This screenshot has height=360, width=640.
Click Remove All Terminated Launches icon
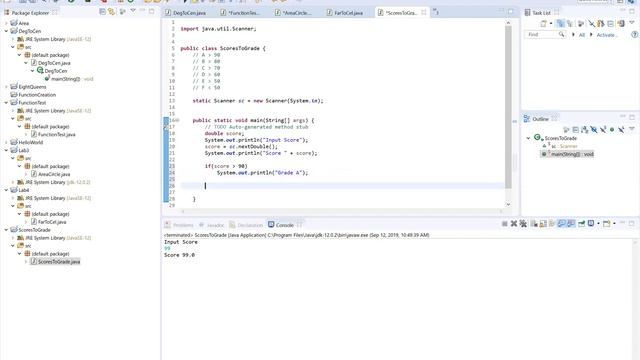(x=523, y=224)
